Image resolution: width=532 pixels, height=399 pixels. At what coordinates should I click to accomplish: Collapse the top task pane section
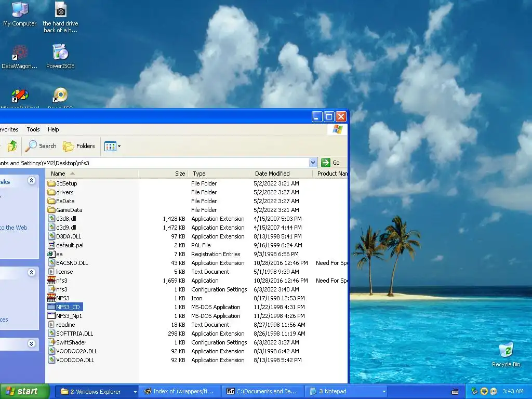31,180
